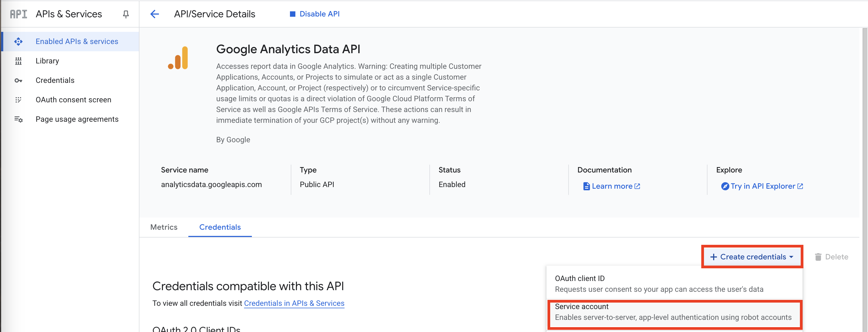Click the Service name column label

[x=185, y=170]
